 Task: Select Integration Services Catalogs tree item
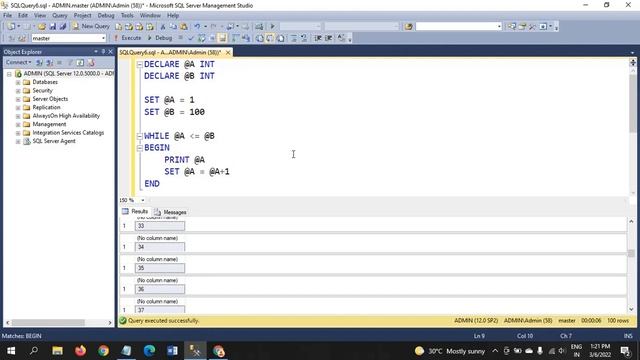pyautogui.click(x=68, y=133)
